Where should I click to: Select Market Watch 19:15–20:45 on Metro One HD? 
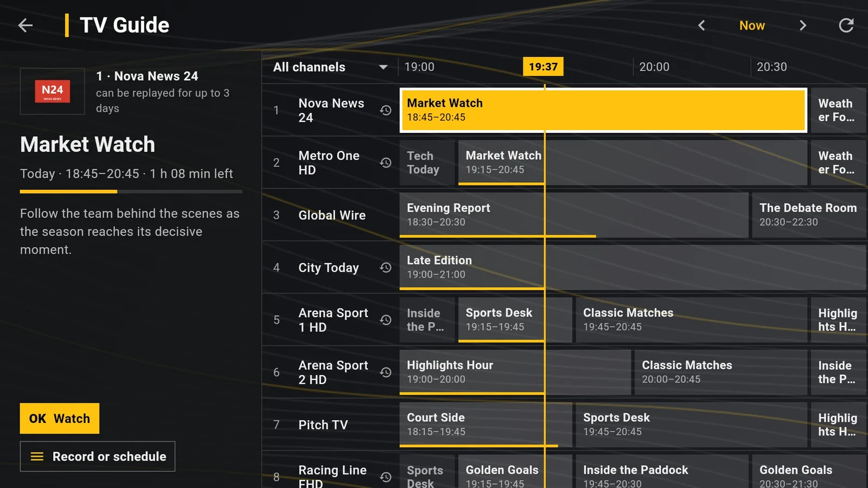pos(633,163)
